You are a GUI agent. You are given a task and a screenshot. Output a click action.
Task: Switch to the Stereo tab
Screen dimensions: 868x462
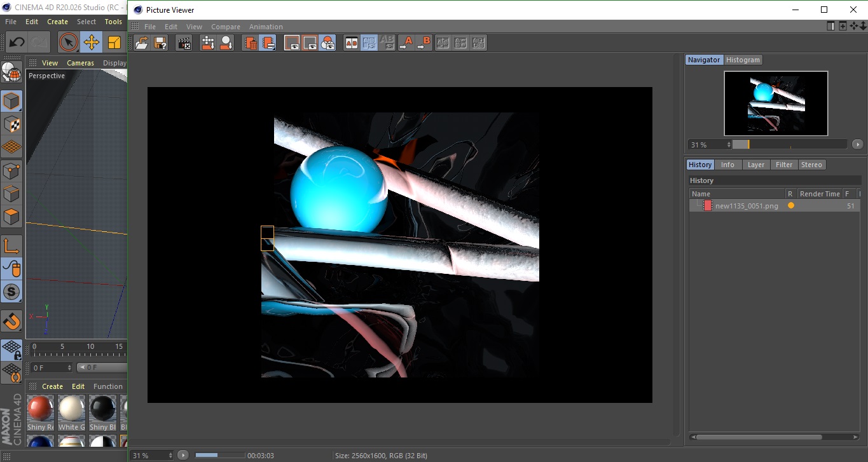[x=811, y=165]
